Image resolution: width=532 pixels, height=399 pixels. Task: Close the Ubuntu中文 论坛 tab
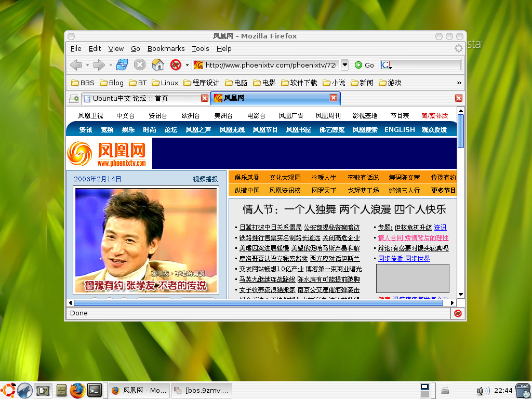[205, 98]
